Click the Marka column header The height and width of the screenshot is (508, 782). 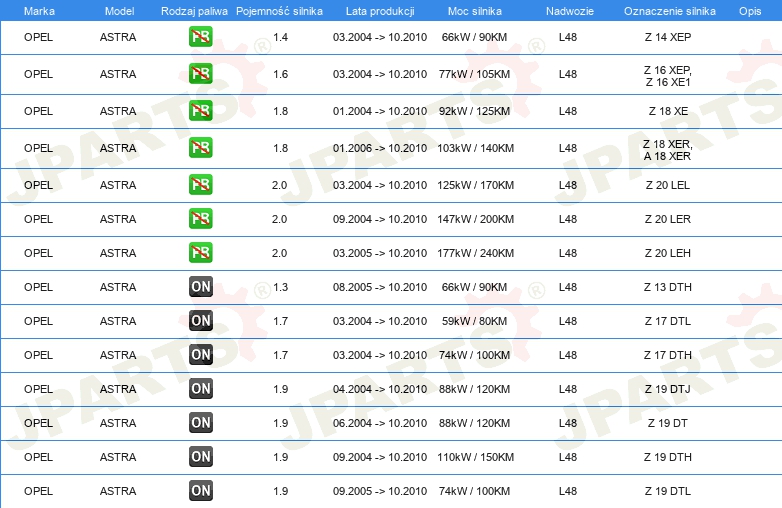(39, 11)
